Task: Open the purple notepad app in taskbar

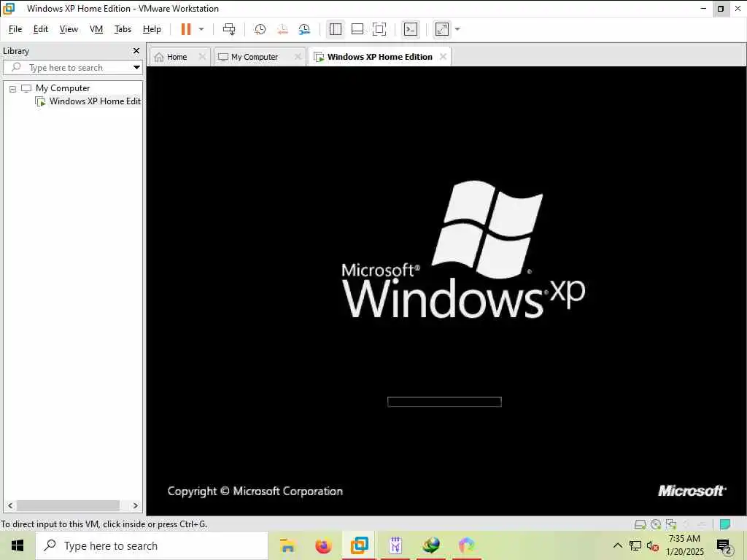Action: (395, 545)
